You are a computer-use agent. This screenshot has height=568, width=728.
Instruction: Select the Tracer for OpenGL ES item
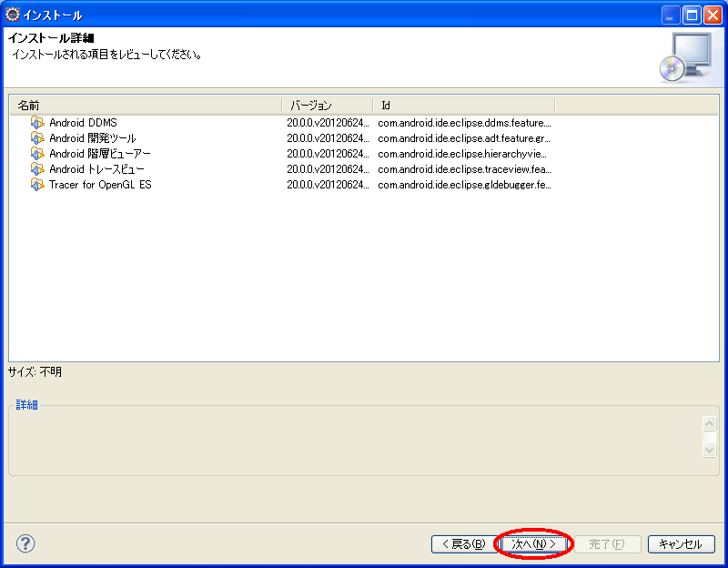pyautogui.click(x=100, y=185)
